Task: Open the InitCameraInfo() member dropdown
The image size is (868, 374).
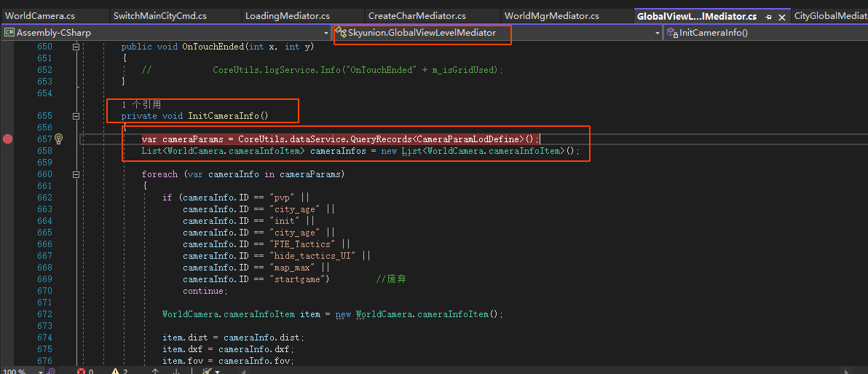Action: [x=765, y=32]
